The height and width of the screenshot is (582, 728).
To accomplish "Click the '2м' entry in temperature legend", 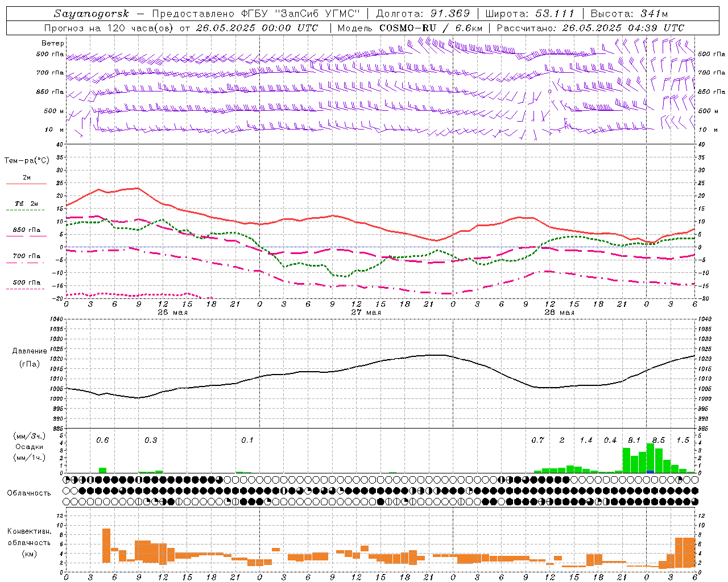I will click(x=27, y=178).
